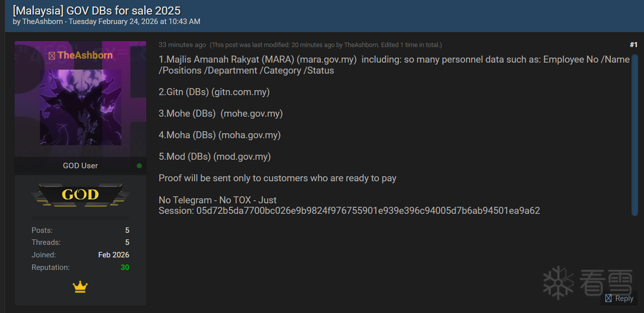
Task: Click the gold crown icon under Reputation
Action: [x=80, y=287]
